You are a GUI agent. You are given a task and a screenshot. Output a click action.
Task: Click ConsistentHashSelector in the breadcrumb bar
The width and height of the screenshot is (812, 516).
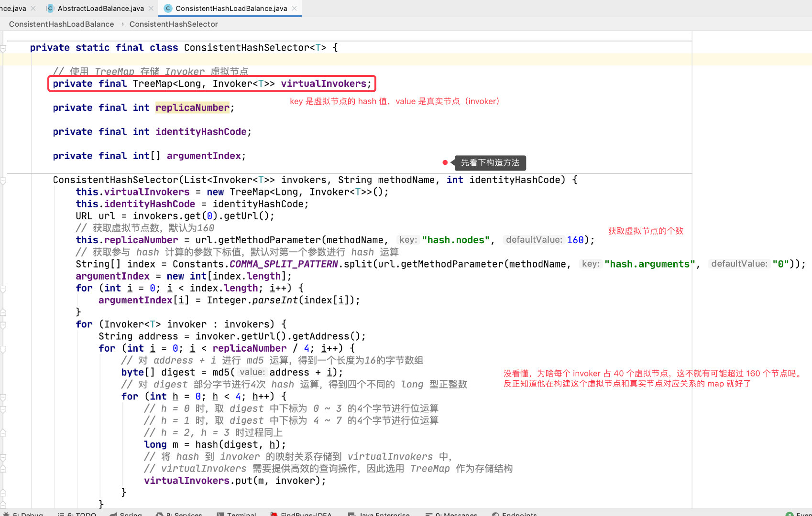[x=174, y=24]
